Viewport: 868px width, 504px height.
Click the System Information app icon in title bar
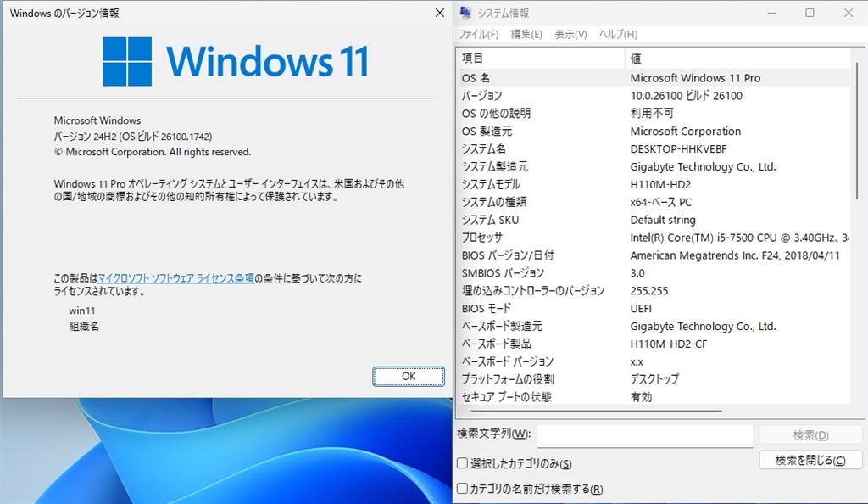pyautogui.click(x=465, y=12)
